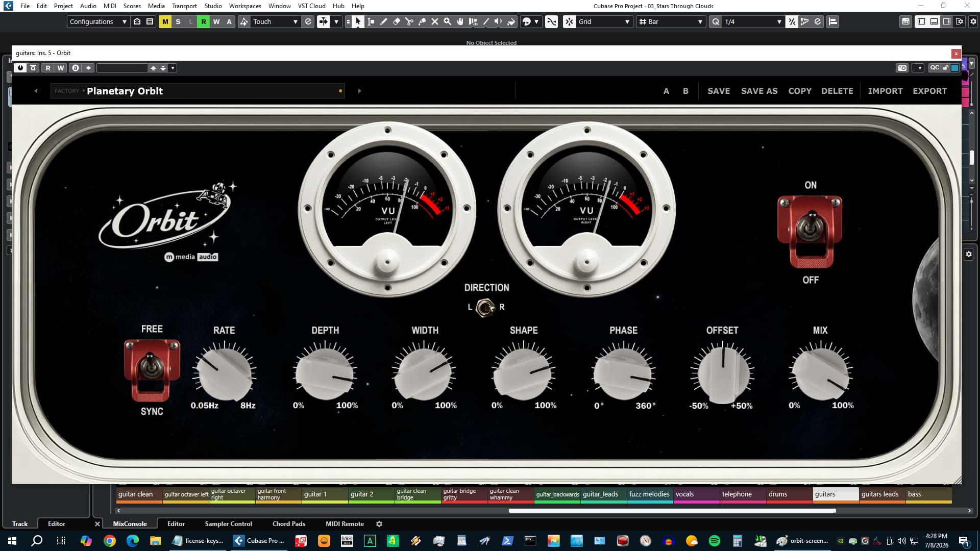This screenshot has width=980, height=551.
Task: Click the plugin snapshot camera icon
Action: pos(902,68)
